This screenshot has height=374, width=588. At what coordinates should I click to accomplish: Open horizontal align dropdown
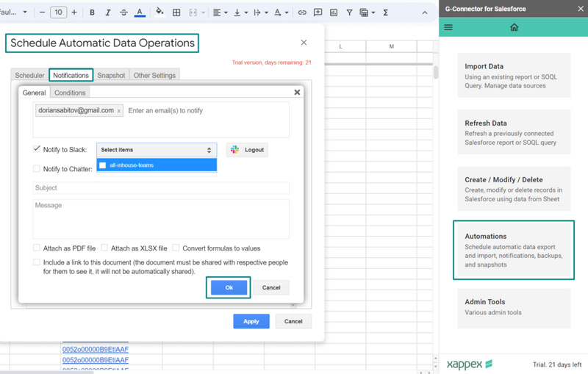click(x=220, y=12)
